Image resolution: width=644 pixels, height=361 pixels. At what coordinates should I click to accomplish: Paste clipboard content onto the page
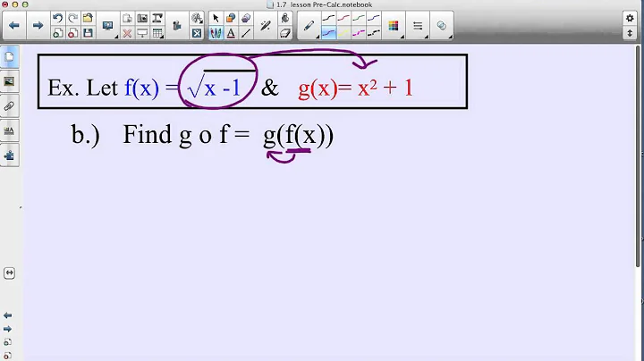[127, 18]
